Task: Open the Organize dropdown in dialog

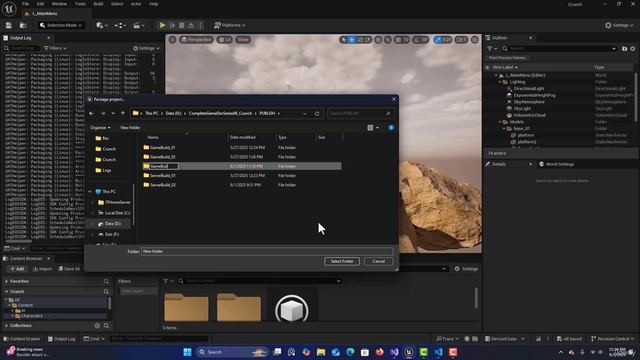Action: (x=100, y=128)
